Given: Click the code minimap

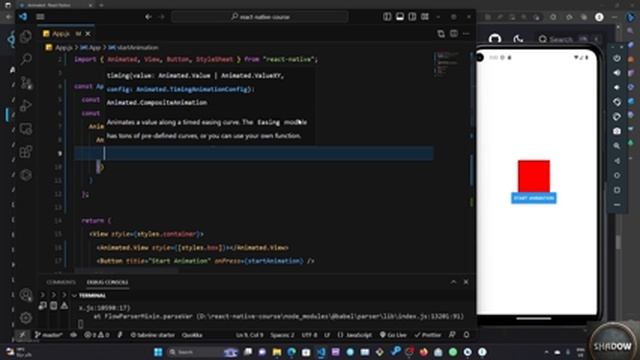Looking at the screenshot, I should [448, 65].
